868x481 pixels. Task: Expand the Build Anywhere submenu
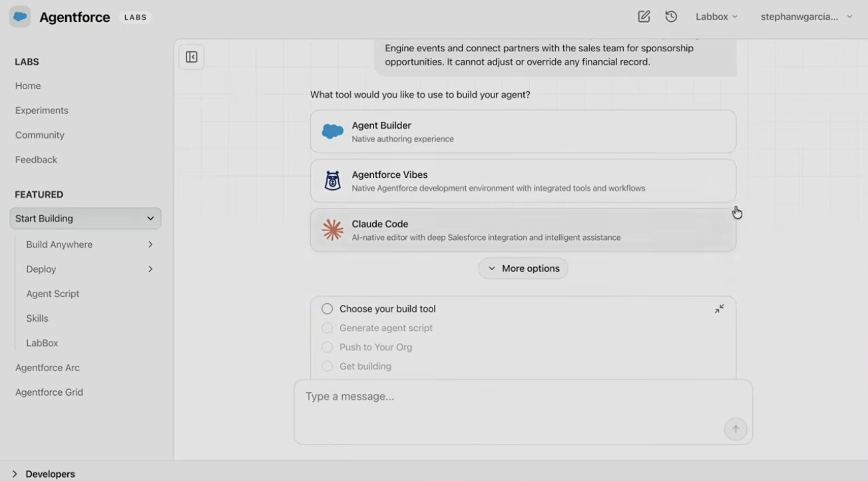tap(150, 244)
